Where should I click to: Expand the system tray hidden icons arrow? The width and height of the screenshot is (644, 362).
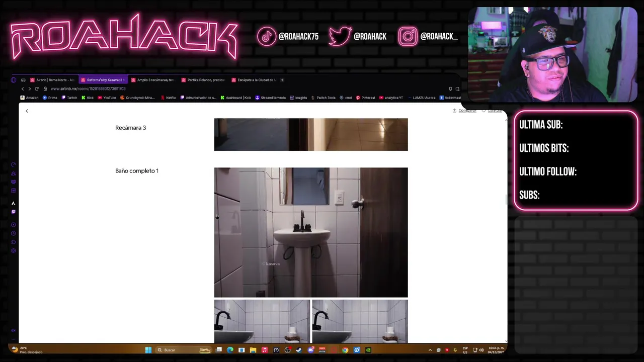430,350
